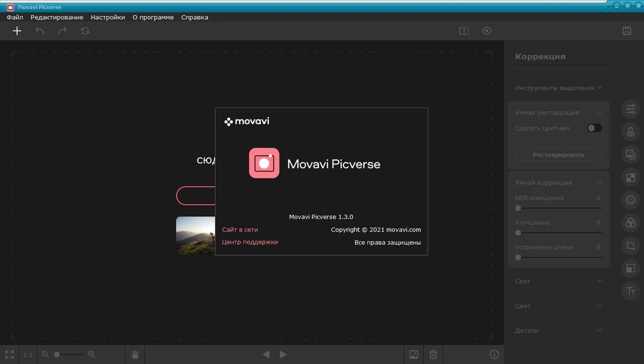644x364 pixels.
Task: Click the Undo arrow in the toolbar
Action: pos(40,31)
